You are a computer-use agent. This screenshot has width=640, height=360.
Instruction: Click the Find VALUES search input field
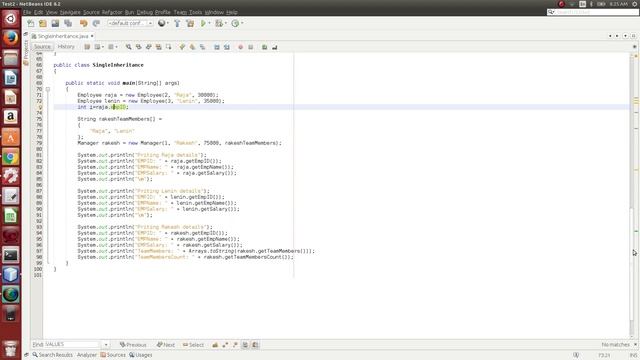point(72,344)
